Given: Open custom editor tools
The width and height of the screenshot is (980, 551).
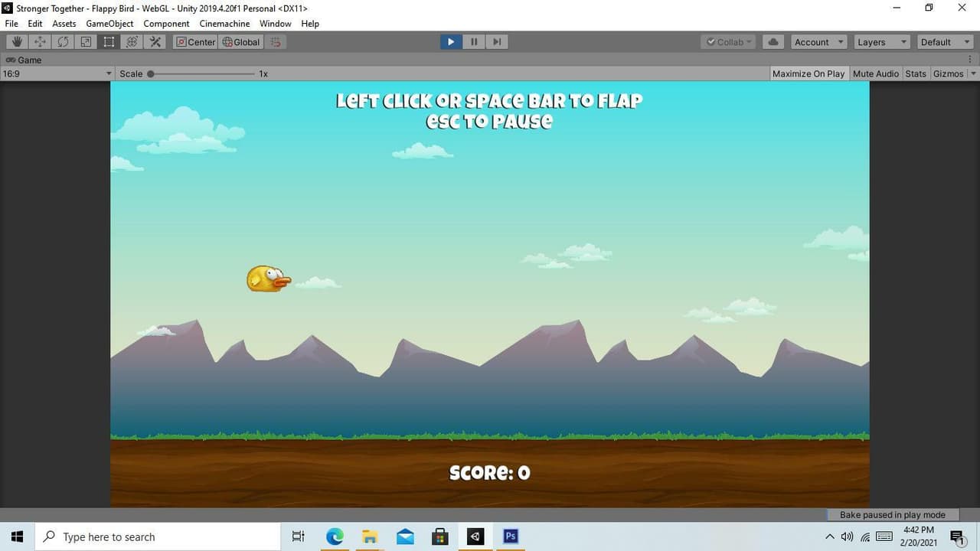Looking at the screenshot, I should click(155, 42).
